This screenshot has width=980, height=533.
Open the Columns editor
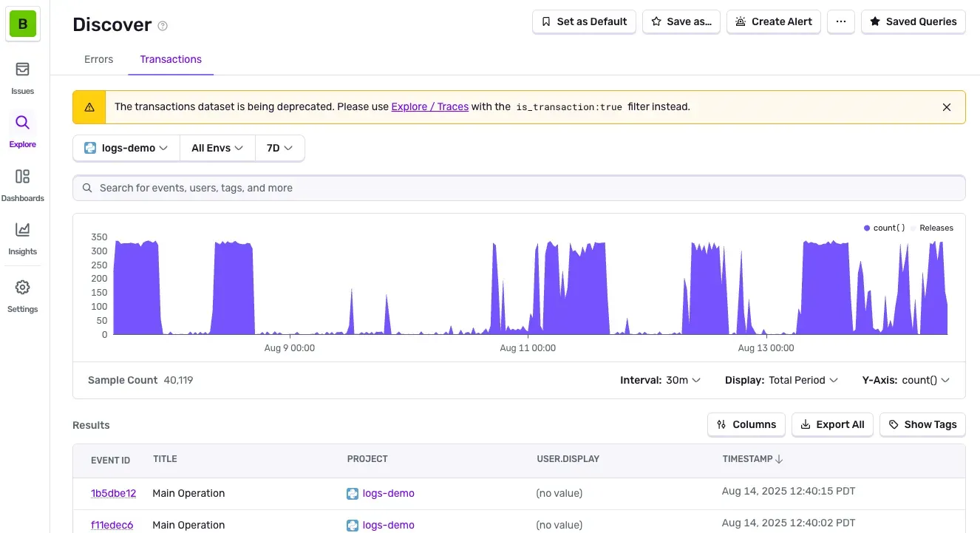(746, 424)
